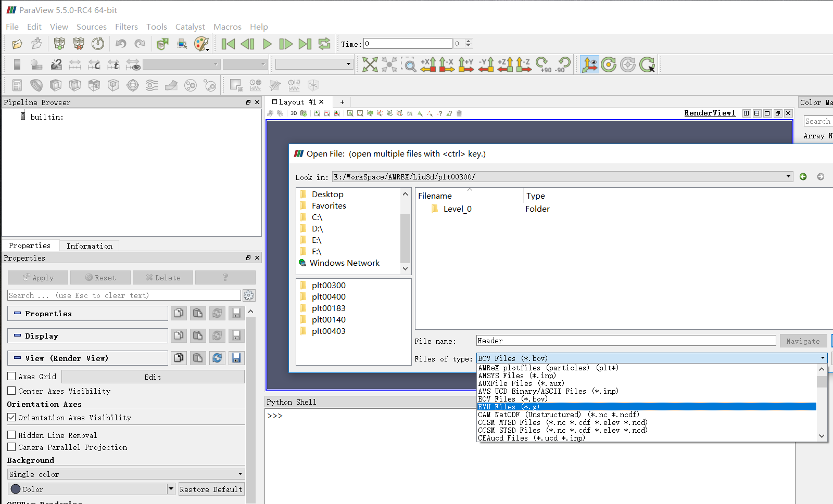Set camera to +X view direction
This screenshot has width=833, height=504.
point(428,64)
